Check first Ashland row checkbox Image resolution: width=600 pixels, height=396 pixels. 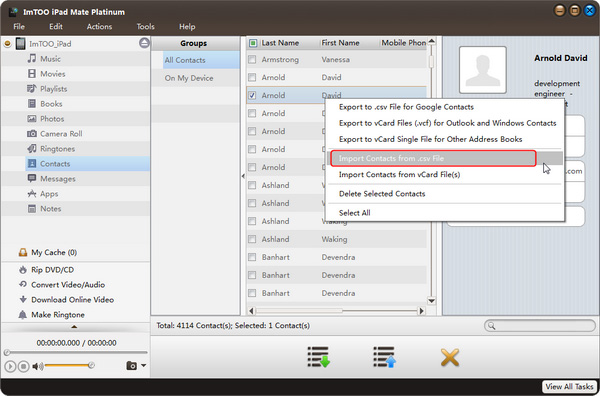click(x=252, y=185)
